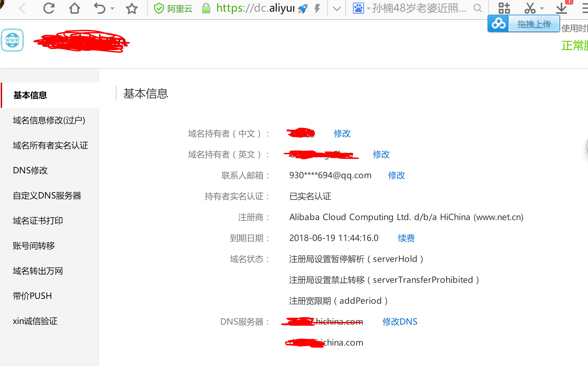
Task: Bookmark this page with the star icon
Action: [132, 8]
